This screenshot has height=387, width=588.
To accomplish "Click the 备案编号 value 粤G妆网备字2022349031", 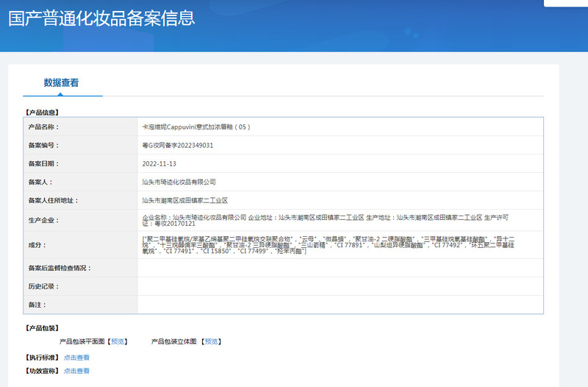I will click(x=177, y=145).
